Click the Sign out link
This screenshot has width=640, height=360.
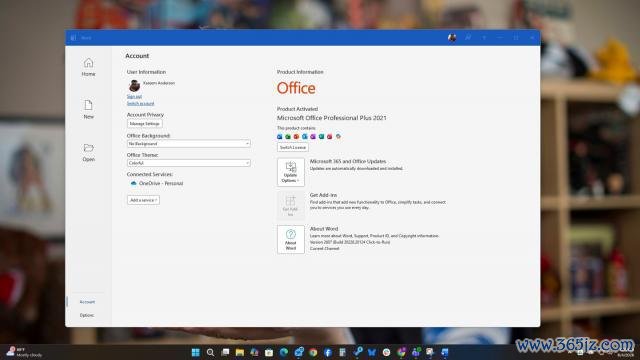[x=134, y=97]
